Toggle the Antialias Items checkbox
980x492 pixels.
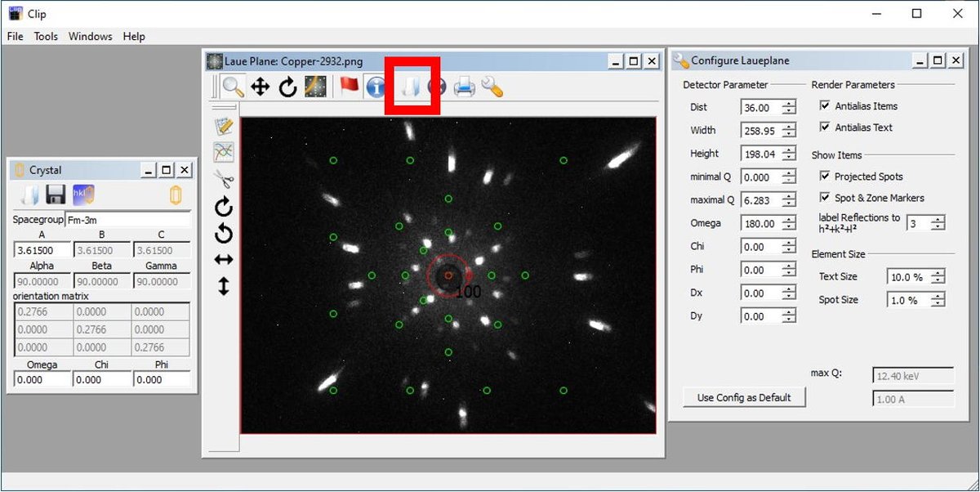click(x=825, y=106)
